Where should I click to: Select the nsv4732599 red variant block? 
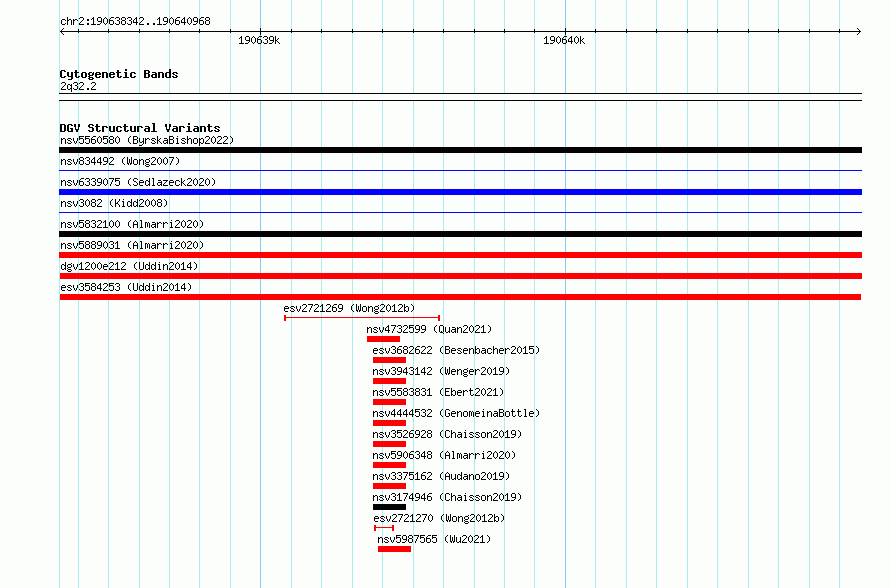383,339
